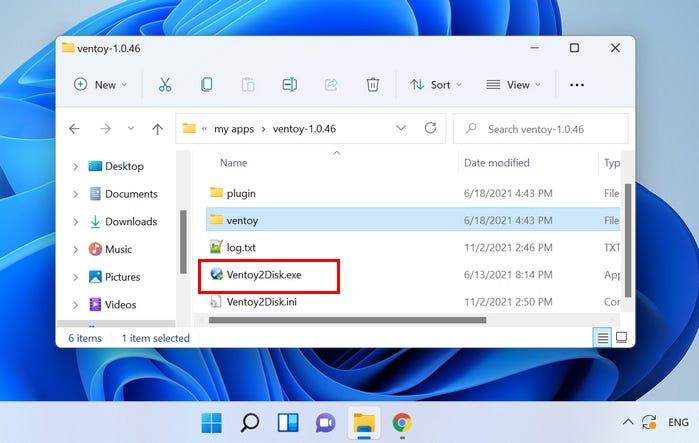Open the New dropdown menu

[101, 85]
